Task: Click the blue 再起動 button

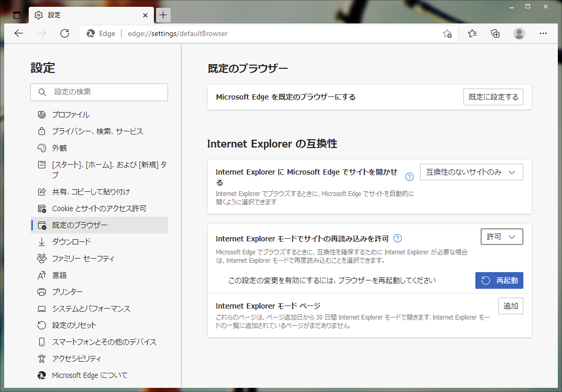Action: point(499,280)
